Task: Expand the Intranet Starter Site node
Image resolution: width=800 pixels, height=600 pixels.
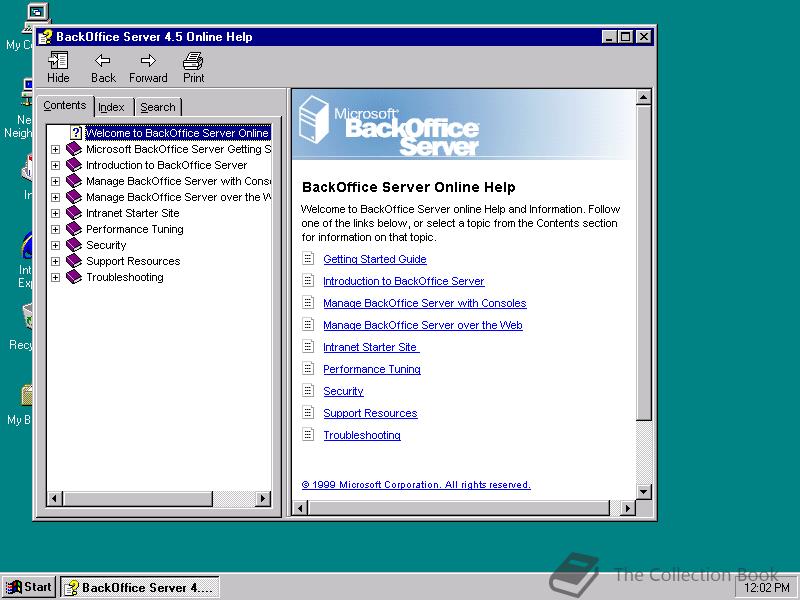Action: coord(55,213)
